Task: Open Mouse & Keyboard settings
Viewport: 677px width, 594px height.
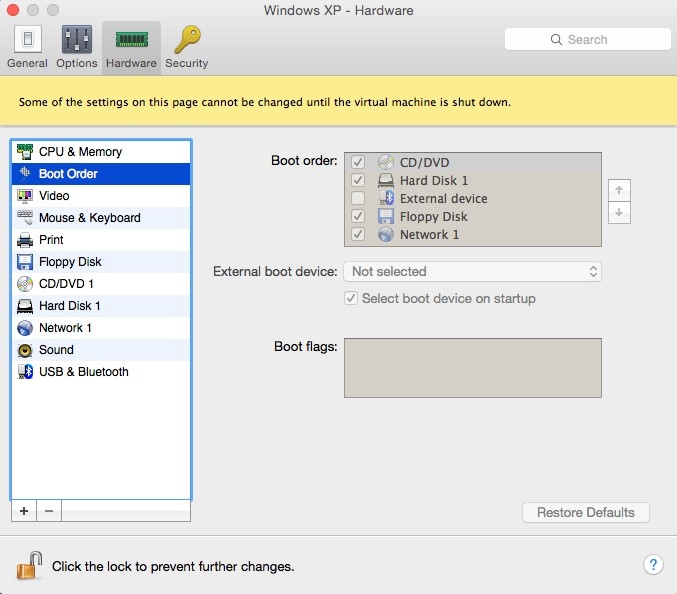Action: tap(89, 218)
